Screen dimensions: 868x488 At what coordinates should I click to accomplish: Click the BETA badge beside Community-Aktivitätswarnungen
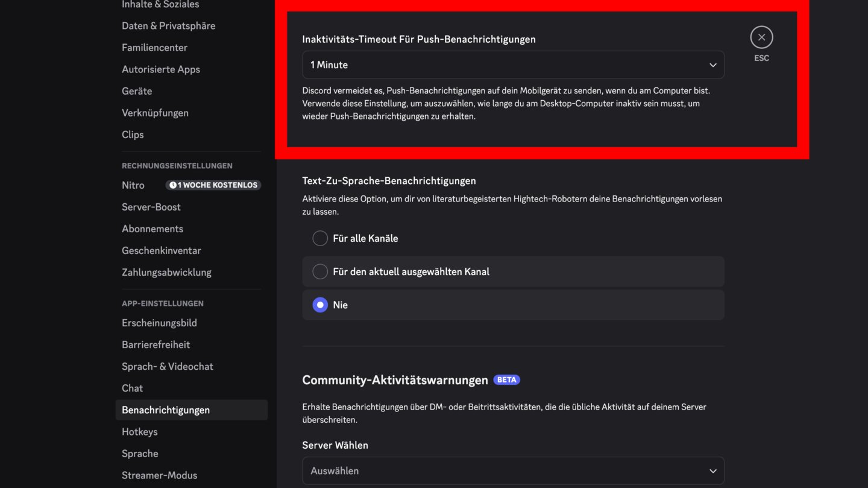(x=506, y=380)
